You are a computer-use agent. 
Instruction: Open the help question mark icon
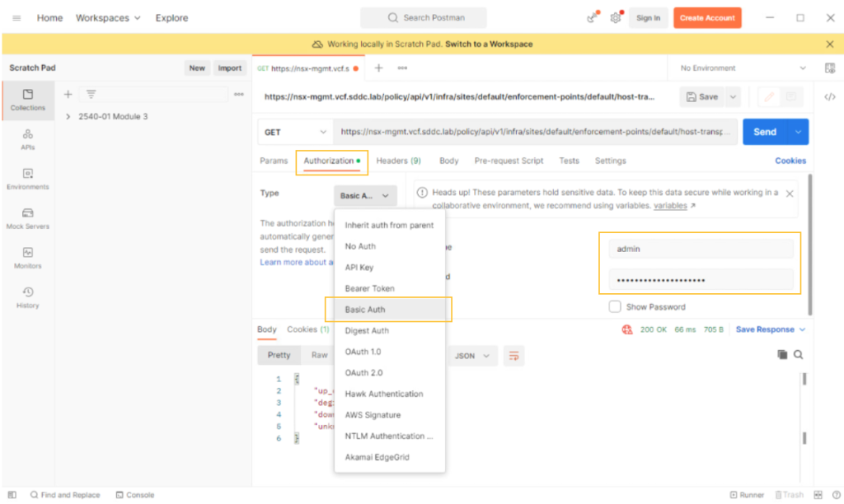pyautogui.click(x=836, y=495)
